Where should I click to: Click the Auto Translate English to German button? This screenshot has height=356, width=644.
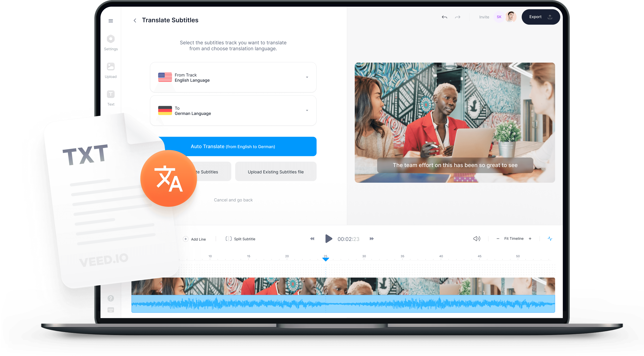[x=233, y=146]
